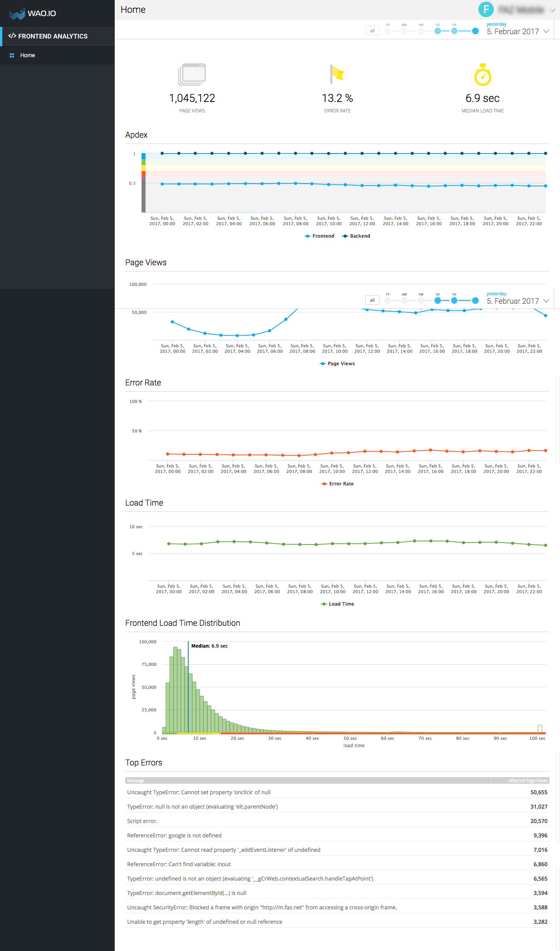Click the SecurityError cross-origin frame row

(337, 907)
